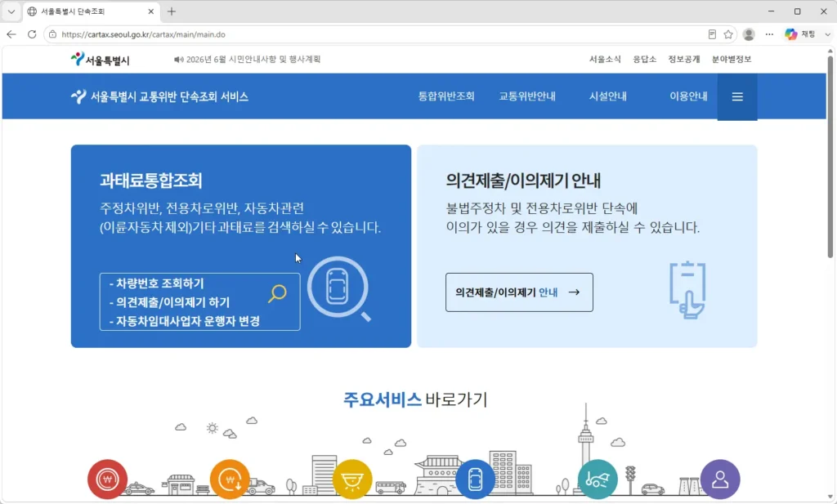This screenshot has width=837, height=504.
Task: Open 시설안내 menu
Action: pyautogui.click(x=608, y=96)
